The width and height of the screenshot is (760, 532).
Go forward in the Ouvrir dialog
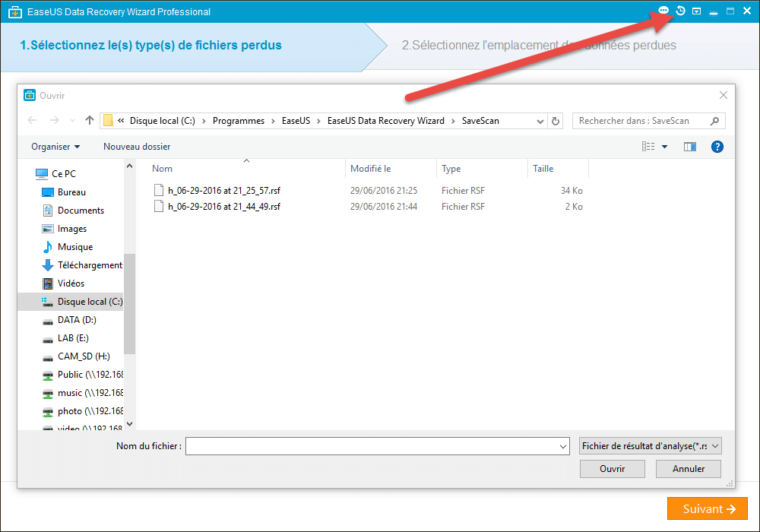pyautogui.click(x=54, y=120)
